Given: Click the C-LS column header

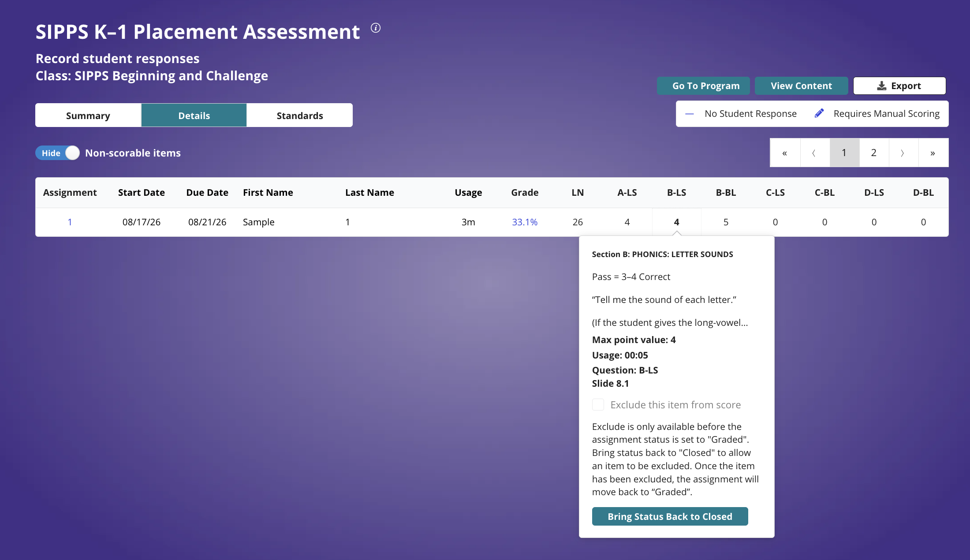Looking at the screenshot, I should pos(775,193).
